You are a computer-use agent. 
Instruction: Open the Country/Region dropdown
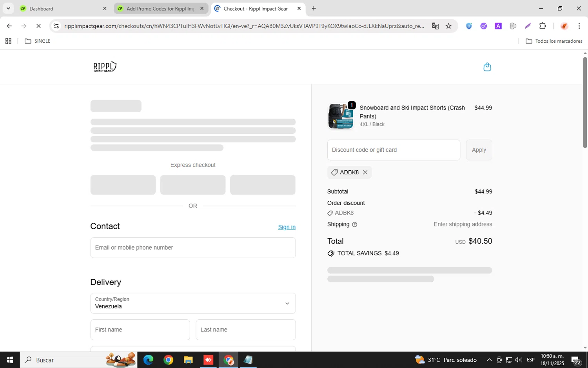pos(193,303)
